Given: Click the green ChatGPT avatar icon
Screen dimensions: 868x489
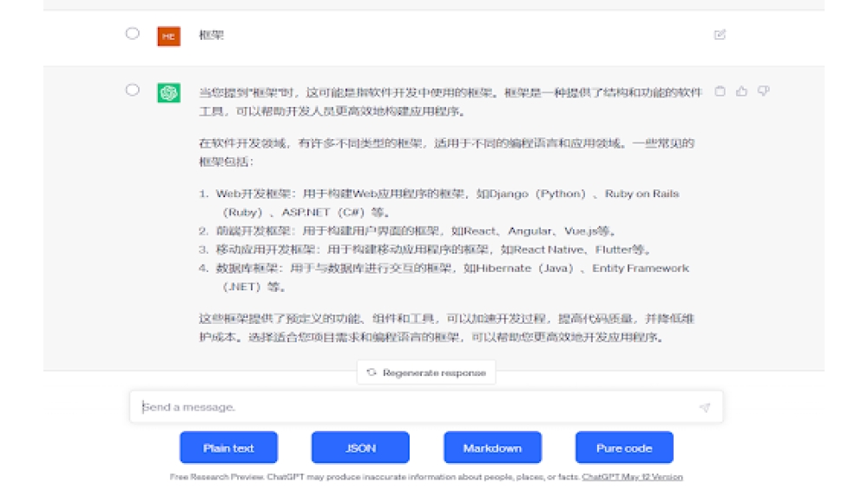Looking at the screenshot, I should pyautogui.click(x=169, y=92).
